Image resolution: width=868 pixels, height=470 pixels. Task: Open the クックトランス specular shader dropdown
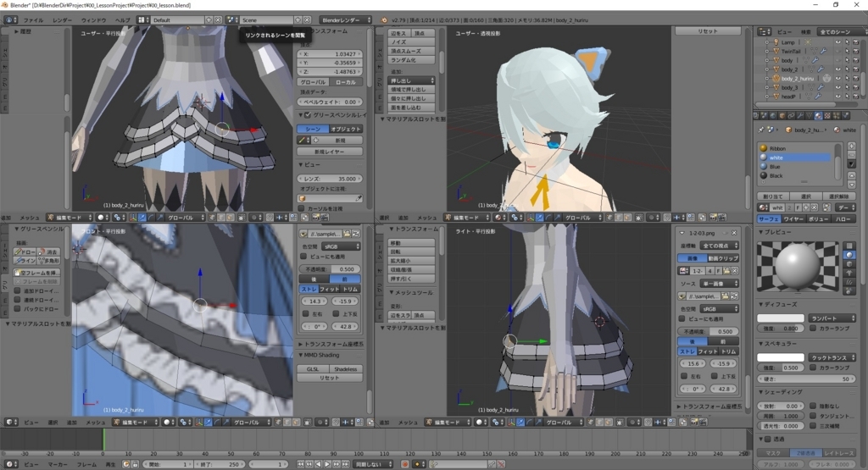pyautogui.click(x=832, y=357)
